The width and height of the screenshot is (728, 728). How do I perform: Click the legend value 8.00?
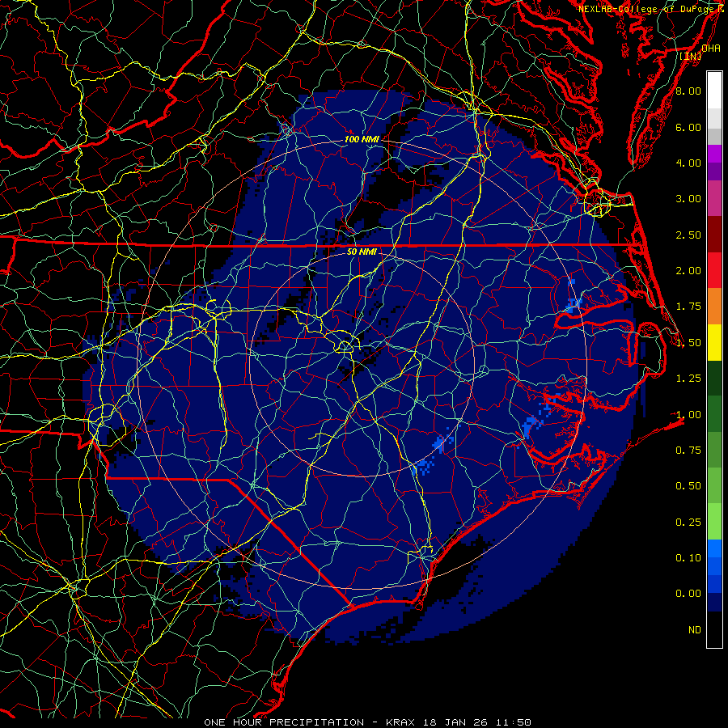point(688,91)
